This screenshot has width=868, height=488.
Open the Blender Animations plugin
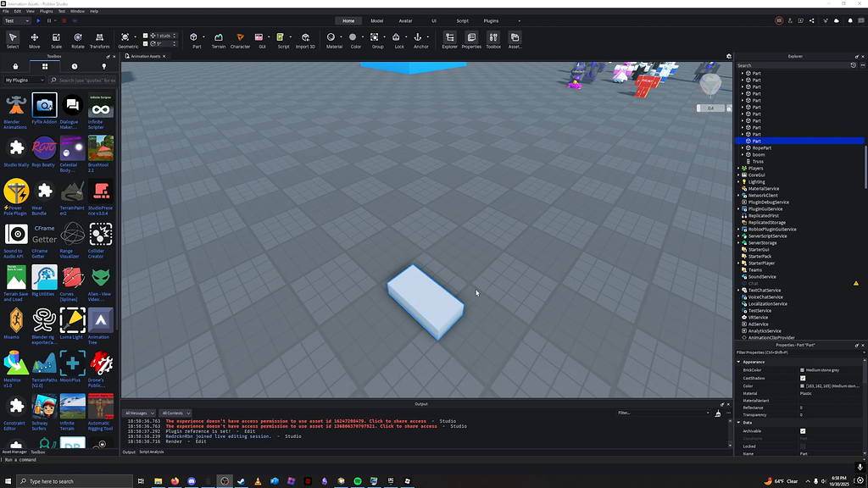[x=15, y=111]
